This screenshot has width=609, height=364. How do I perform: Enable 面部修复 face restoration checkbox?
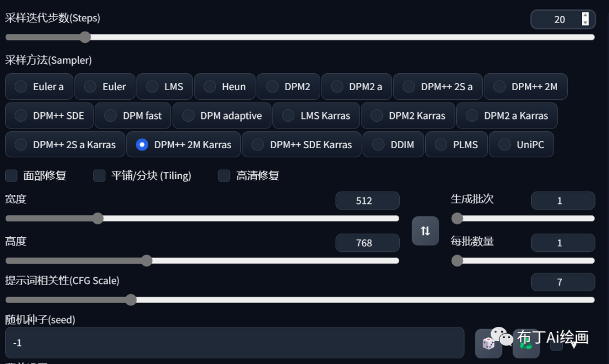click(11, 176)
